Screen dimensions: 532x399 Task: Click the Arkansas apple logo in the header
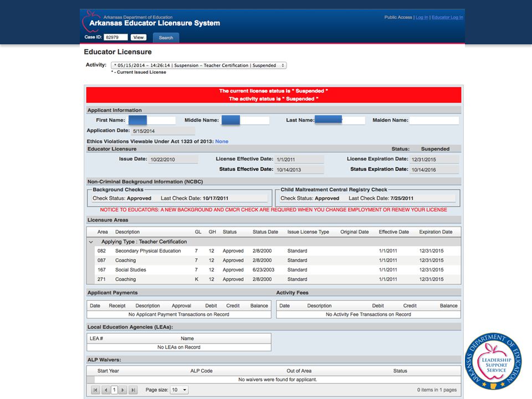click(90, 21)
